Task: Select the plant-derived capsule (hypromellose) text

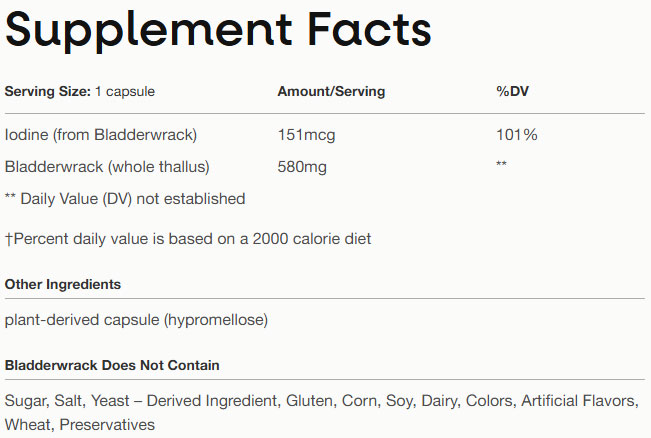Action: click(x=136, y=320)
